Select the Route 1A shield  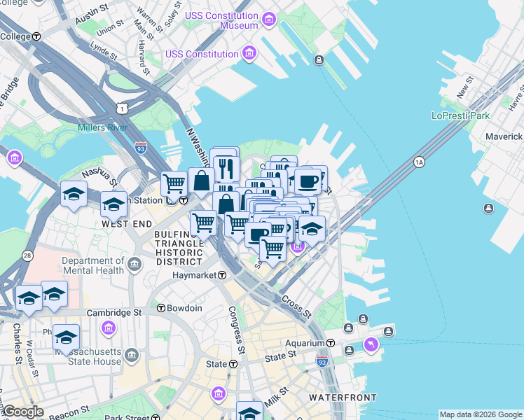point(419,162)
